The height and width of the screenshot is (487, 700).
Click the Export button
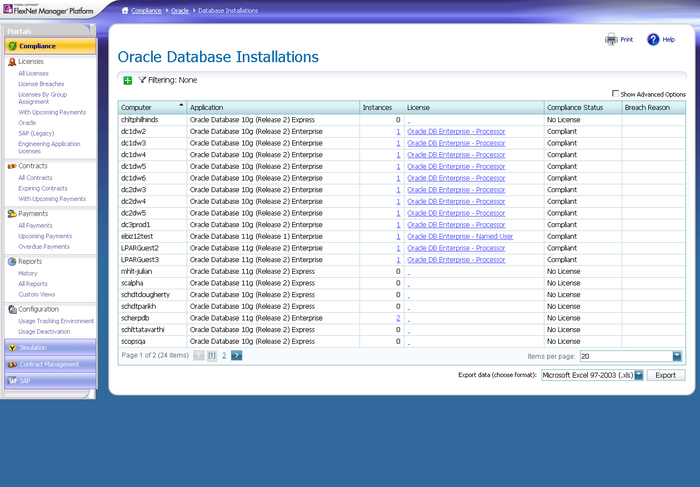coord(665,375)
